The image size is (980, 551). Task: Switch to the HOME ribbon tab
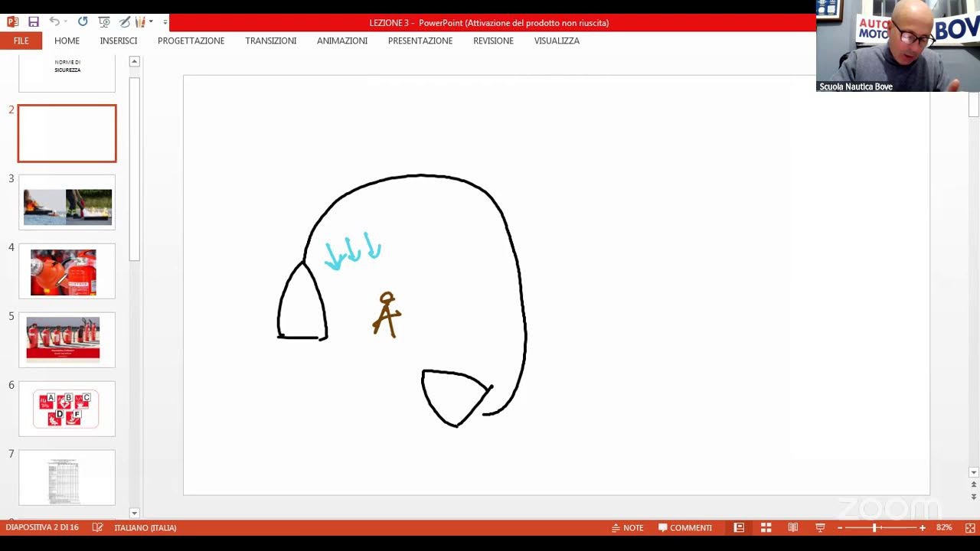[x=67, y=41]
